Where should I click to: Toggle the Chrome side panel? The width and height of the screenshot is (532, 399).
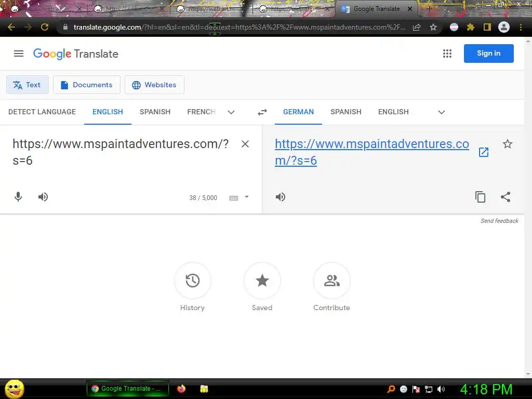[487, 27]
